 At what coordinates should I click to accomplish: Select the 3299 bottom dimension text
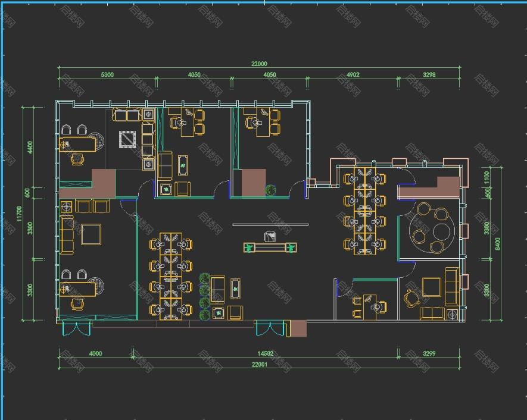pos(429,353)
